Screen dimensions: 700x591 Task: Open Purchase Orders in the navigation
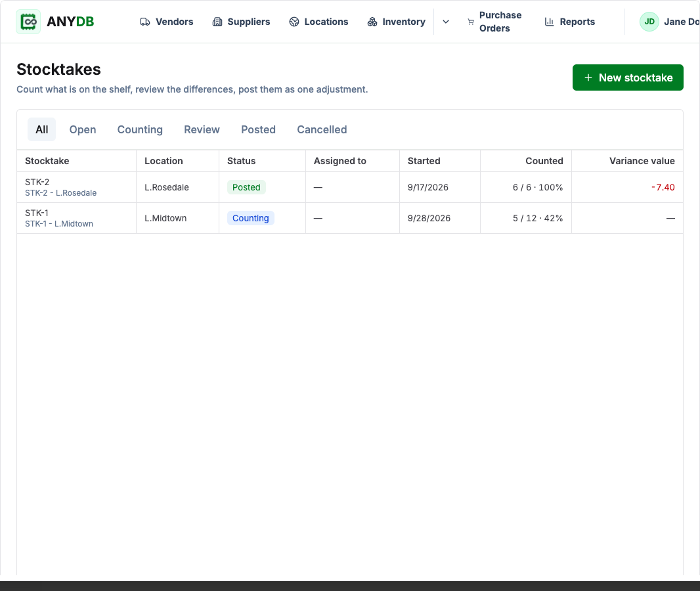click(494, 22)
